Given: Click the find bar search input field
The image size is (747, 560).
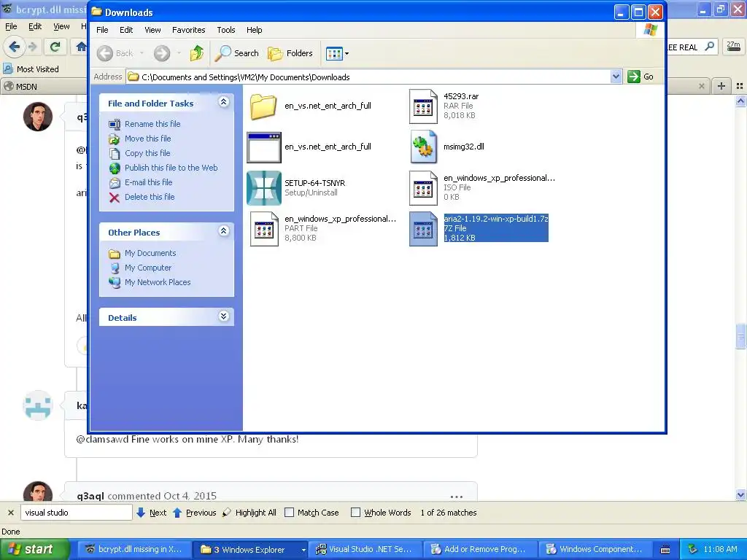Looking at the screenshot, I should 76,513.
